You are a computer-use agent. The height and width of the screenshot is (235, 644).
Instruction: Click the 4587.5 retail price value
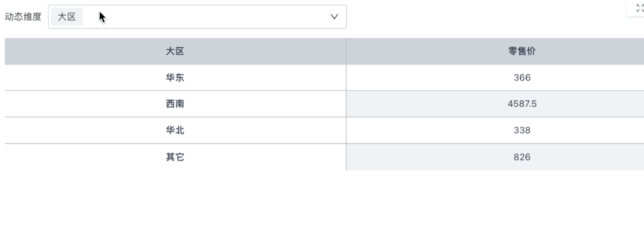522,104
